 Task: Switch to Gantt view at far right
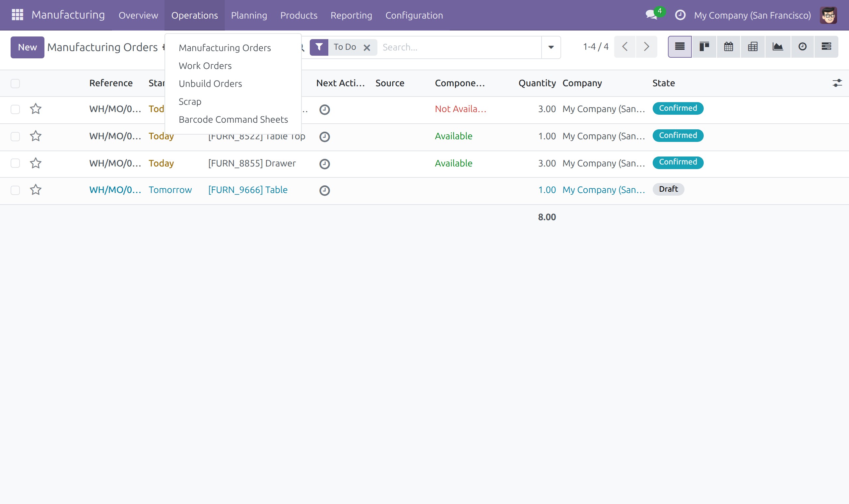click(x=826, y=46)
